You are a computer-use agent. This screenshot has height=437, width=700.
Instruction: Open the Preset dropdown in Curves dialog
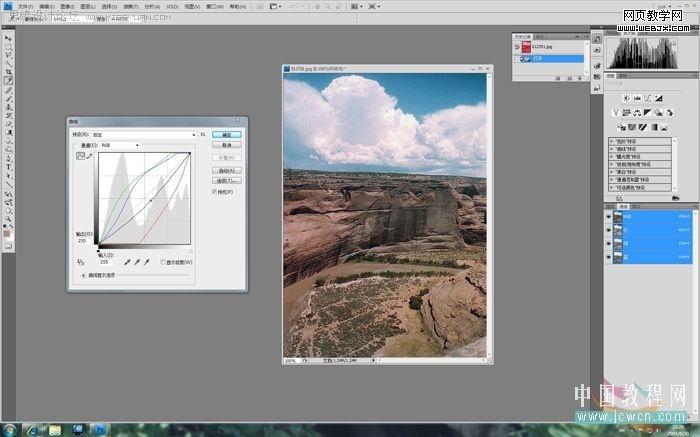[x=144, y=134]
